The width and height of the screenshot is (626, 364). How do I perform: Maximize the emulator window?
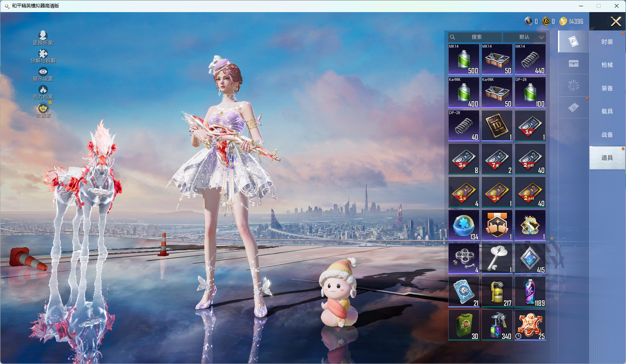[x=599, y=6]
